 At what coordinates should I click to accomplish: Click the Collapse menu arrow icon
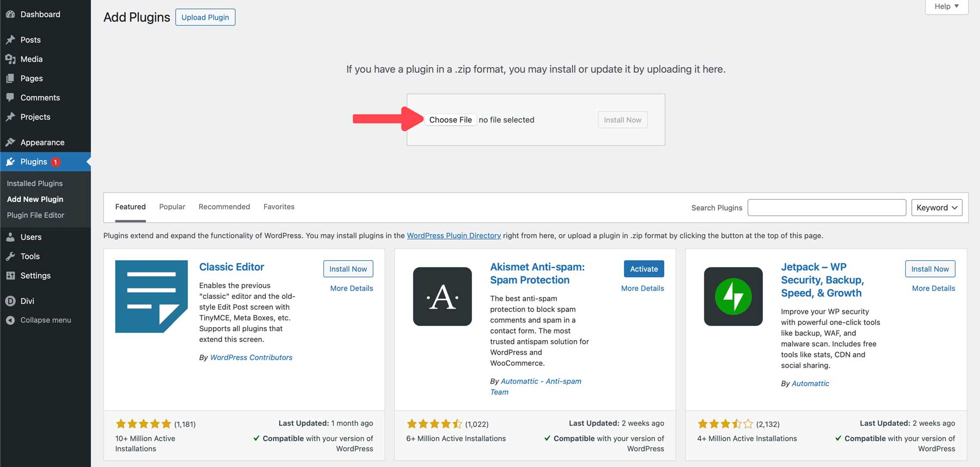[10, 320]
